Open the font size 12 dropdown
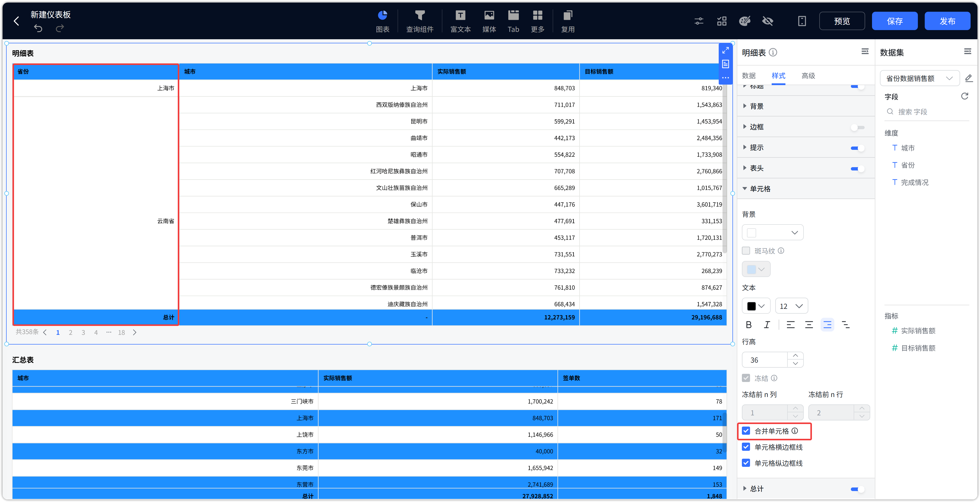This screenshot has height=502, width=980. tap(791, 306)
